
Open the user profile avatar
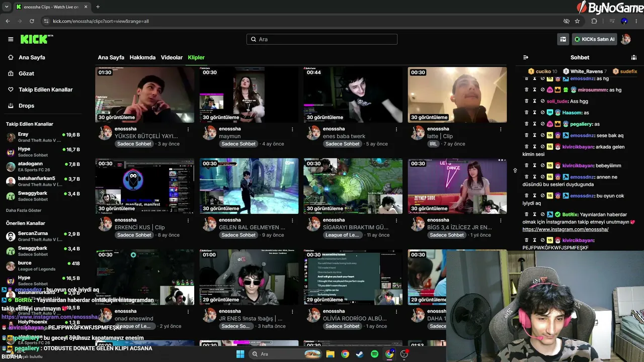626,39
